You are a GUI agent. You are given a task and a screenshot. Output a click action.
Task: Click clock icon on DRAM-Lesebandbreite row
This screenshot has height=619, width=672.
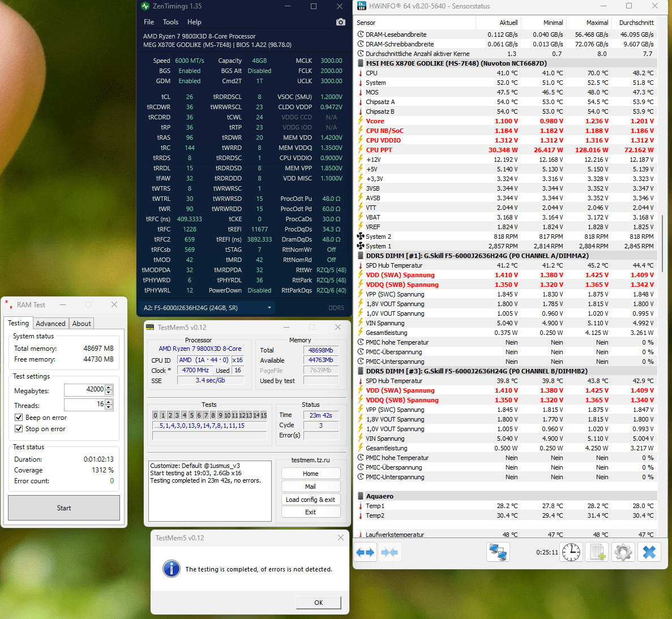pos(361,35)
